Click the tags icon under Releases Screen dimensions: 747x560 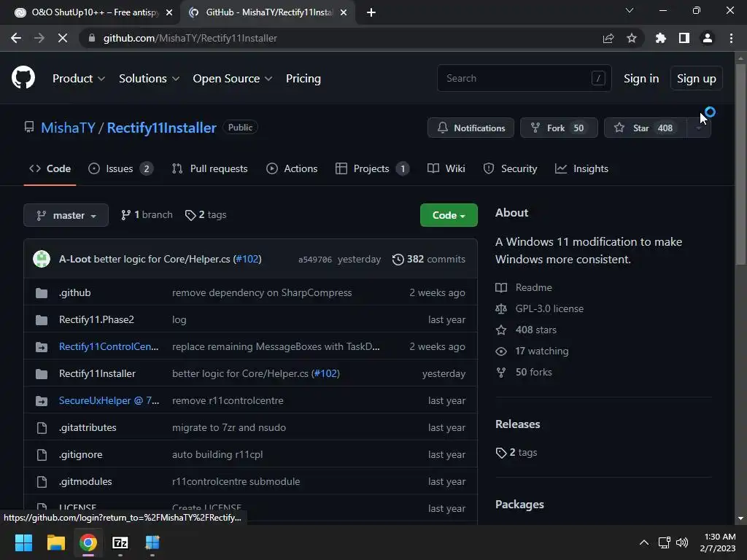(500, 452)
